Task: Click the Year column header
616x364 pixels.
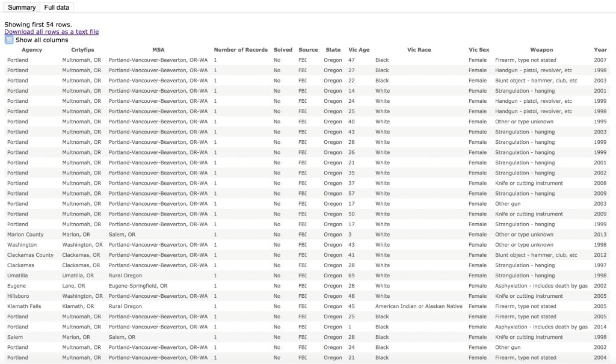Action: pyautogui.click(x=600, y=50)
